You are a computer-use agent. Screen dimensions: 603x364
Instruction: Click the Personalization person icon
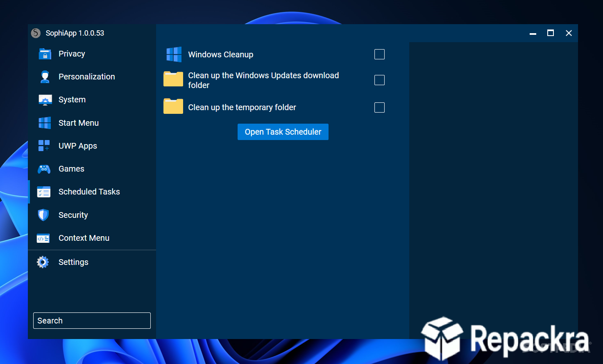point(45,77)
